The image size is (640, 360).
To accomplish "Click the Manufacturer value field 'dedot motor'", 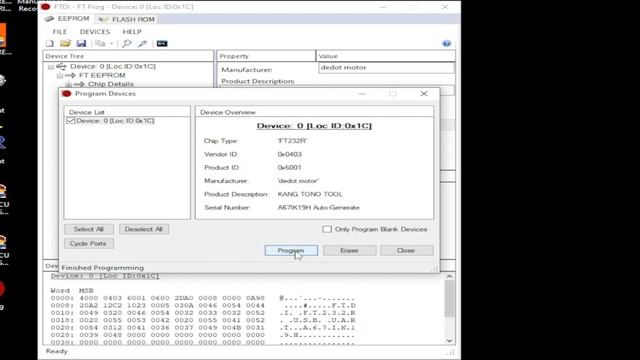I will pos(386,68).
